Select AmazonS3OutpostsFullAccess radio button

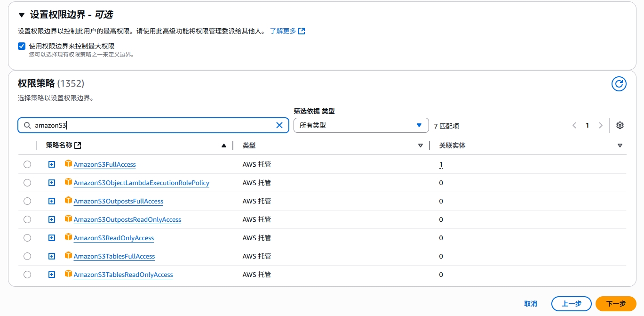tap(27, 201)
